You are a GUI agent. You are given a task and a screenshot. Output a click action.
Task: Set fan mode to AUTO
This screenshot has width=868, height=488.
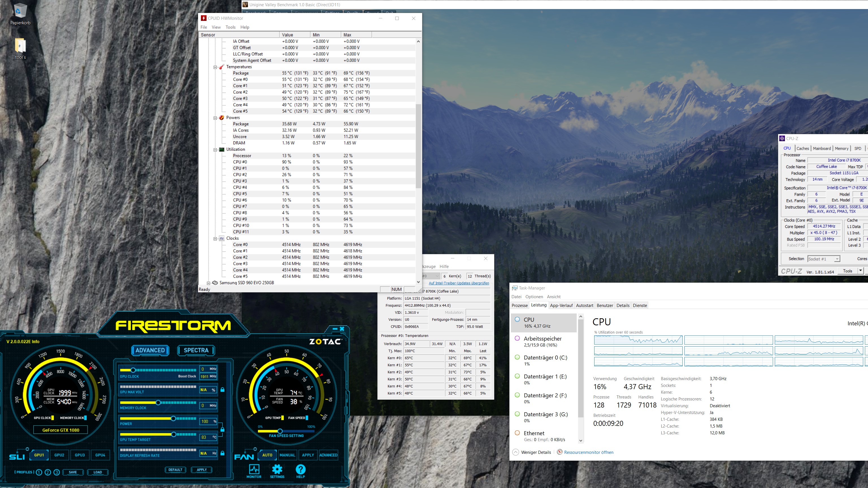pos(267,455)
